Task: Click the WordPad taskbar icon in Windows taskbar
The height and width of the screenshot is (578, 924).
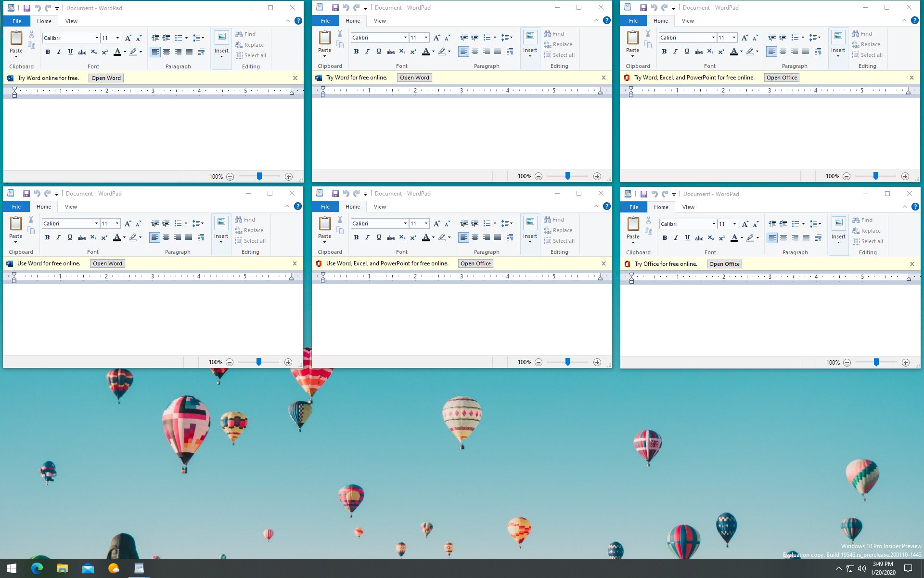Action: tap(139, 568)
